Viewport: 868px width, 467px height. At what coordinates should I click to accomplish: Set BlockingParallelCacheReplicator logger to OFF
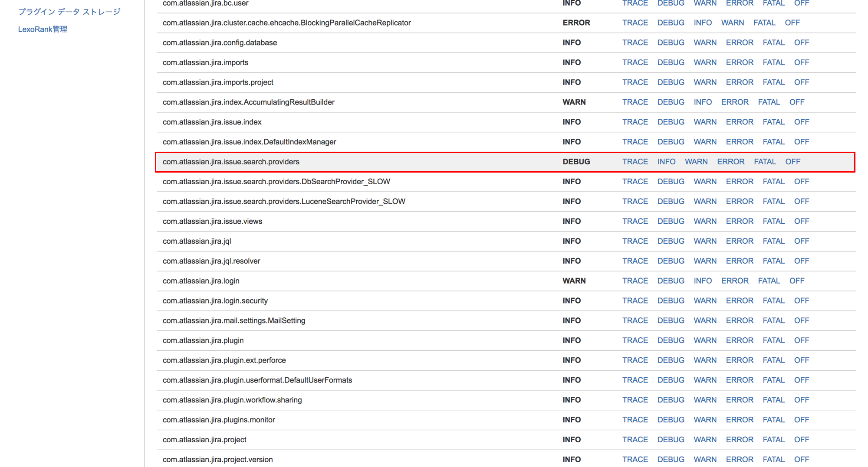(792, 23)
